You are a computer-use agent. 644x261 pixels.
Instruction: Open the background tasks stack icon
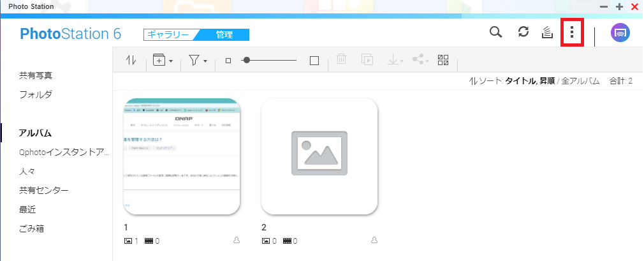pos(548,33)
